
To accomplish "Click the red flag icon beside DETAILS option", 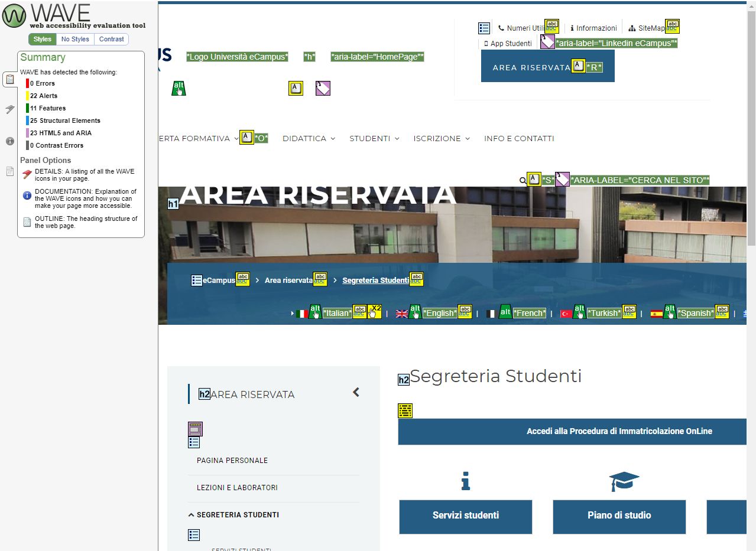I will (27, 175).
